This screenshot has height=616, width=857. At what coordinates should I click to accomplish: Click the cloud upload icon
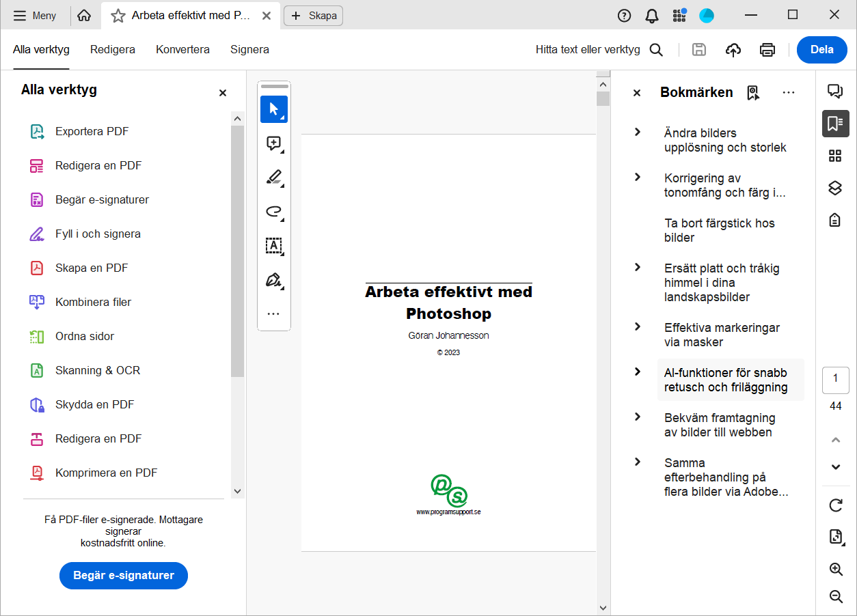pos(733,50)
